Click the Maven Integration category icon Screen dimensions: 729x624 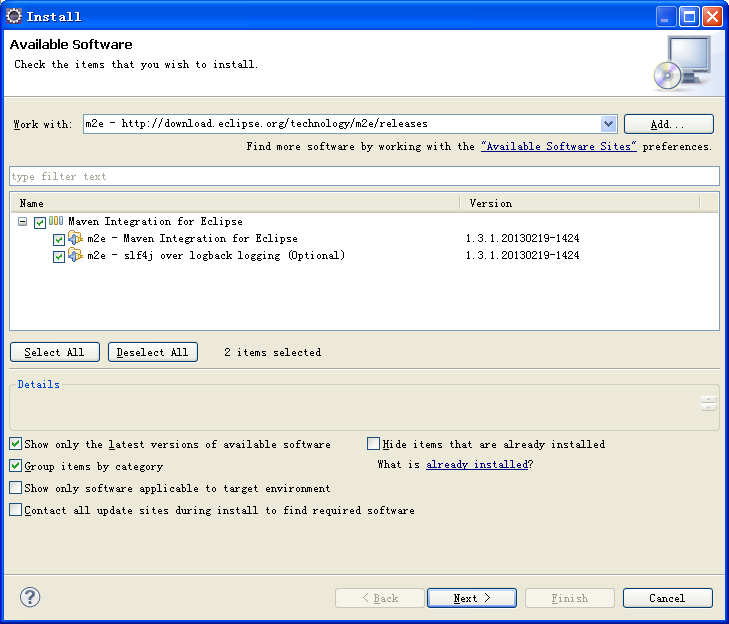tap(56, 221)
